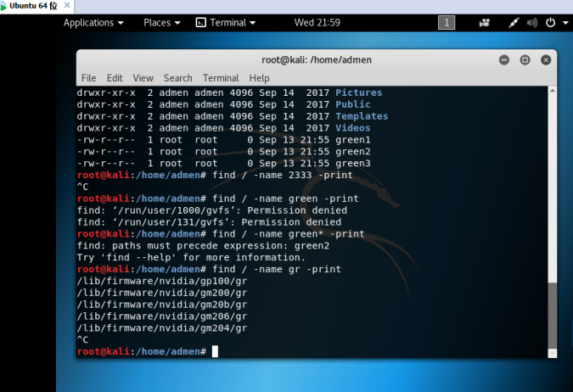Maximize the terminal window
The width and height of the screenshot is (573, 392).
[x=525, y=60]
